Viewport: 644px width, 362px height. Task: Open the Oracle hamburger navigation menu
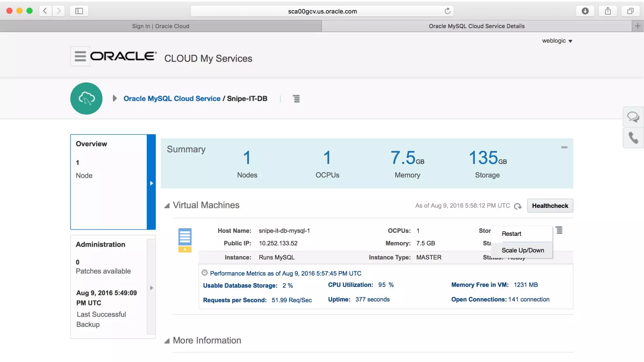[x=80, y=56]
